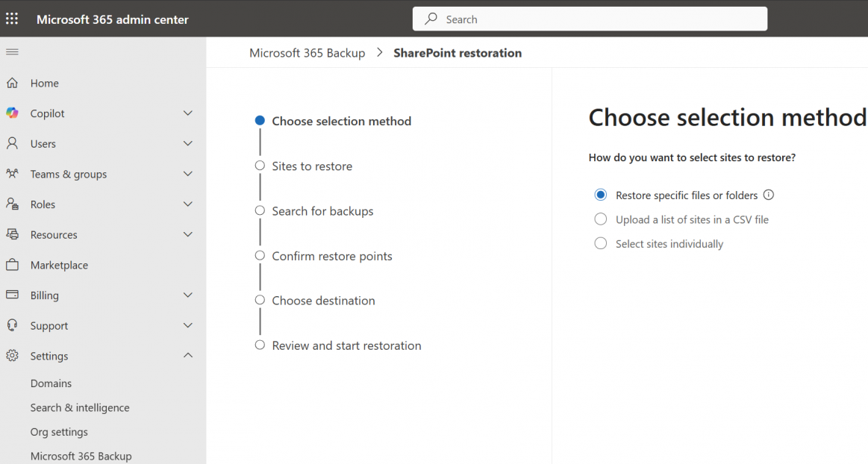Screen dimensions: 868x464
Task: Expand the Users section
Action: tap(188, 143)
